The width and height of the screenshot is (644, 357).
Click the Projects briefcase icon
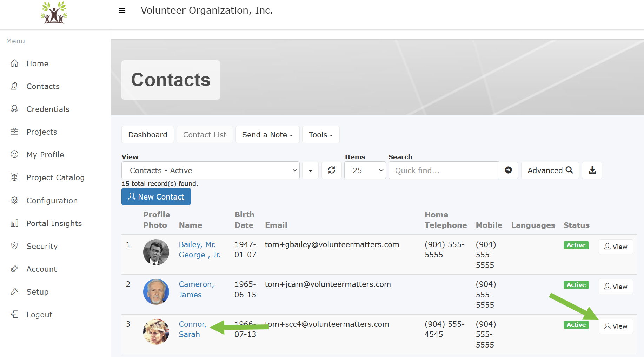click(x=14, y=132)
